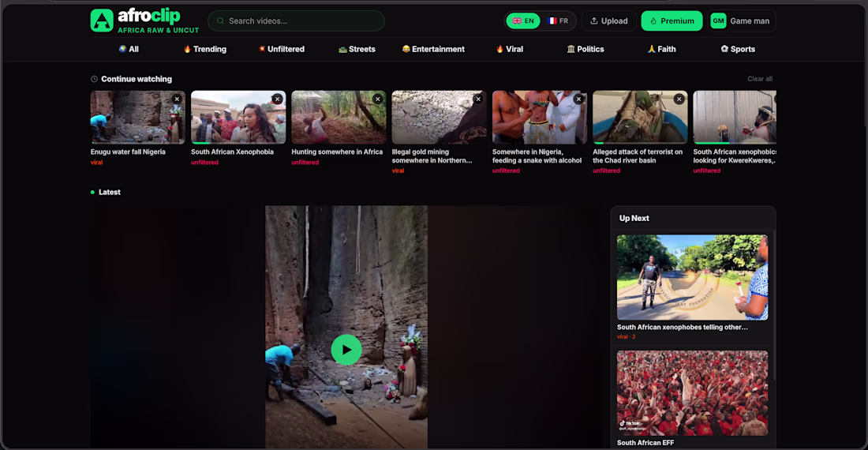Image resolution: width=868 pixels, height=450 pixels.
Task: Select the Unfiltered category tab
Action: [x=281, y=49]
